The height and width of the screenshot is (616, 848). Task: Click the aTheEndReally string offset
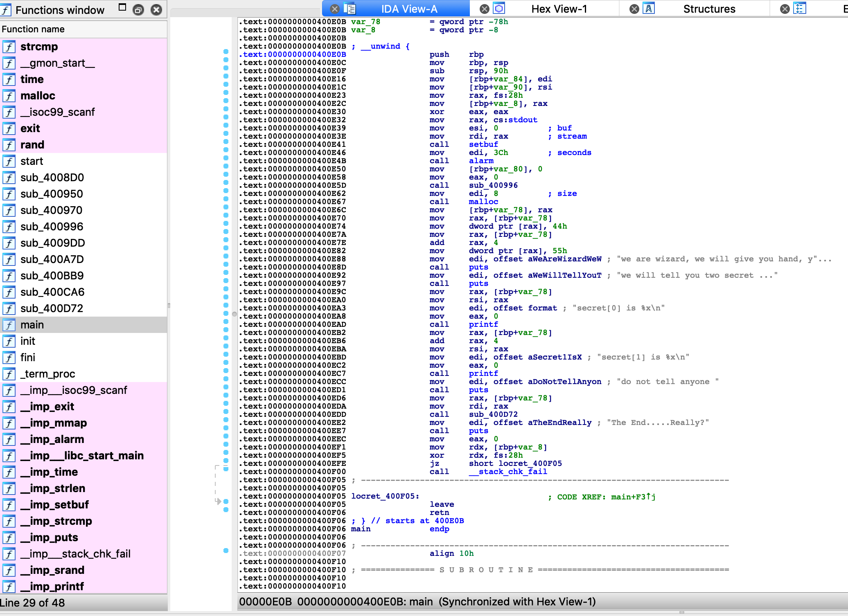click(559, 423)
